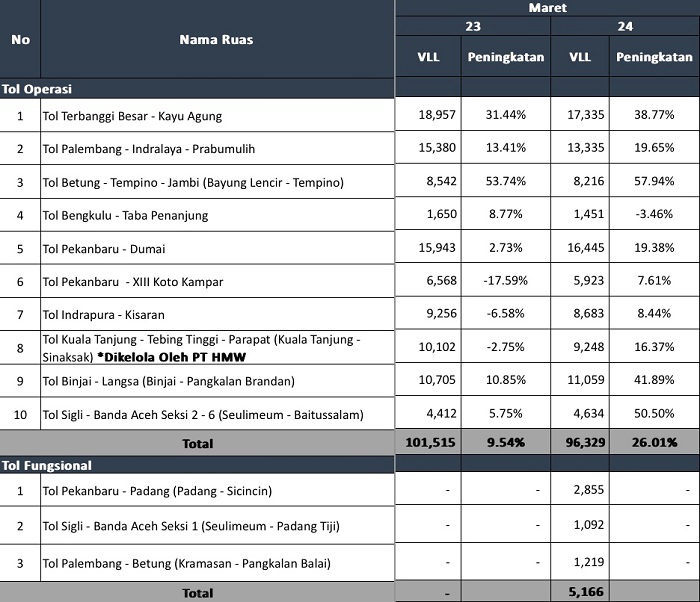Select the year 24 column header
The image size is (700, 602).
625,26
